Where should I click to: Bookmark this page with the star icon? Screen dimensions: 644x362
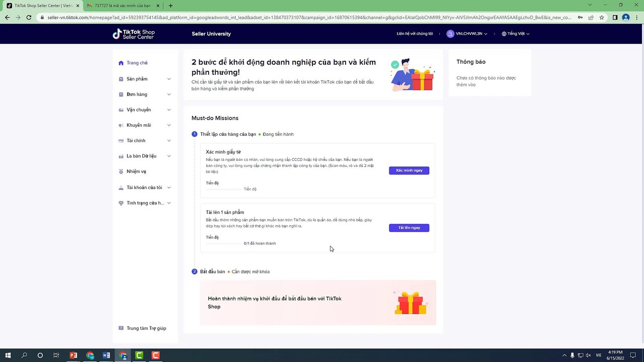[x=601, y=18]
